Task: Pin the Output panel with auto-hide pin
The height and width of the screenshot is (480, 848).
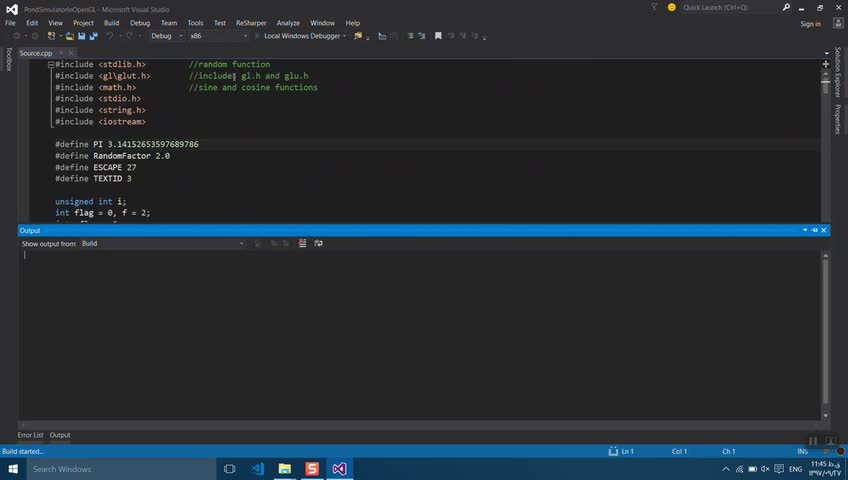Action: tap(814, 230)
